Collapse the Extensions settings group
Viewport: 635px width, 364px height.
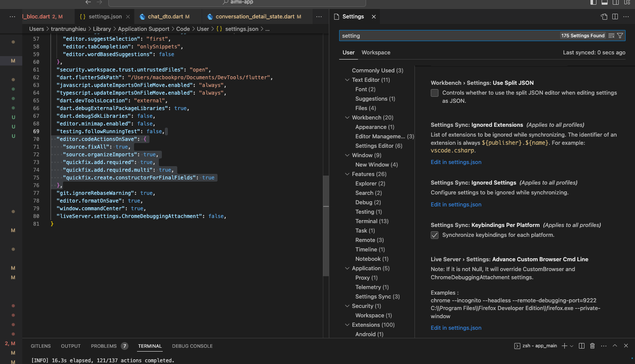347,325
